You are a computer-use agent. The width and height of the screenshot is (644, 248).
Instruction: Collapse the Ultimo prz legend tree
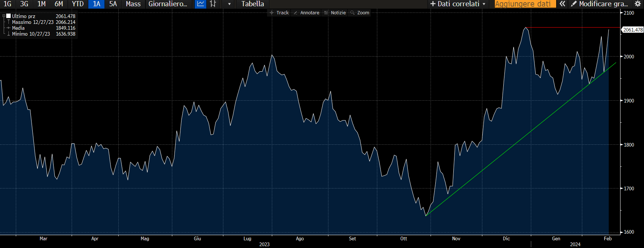4,16
